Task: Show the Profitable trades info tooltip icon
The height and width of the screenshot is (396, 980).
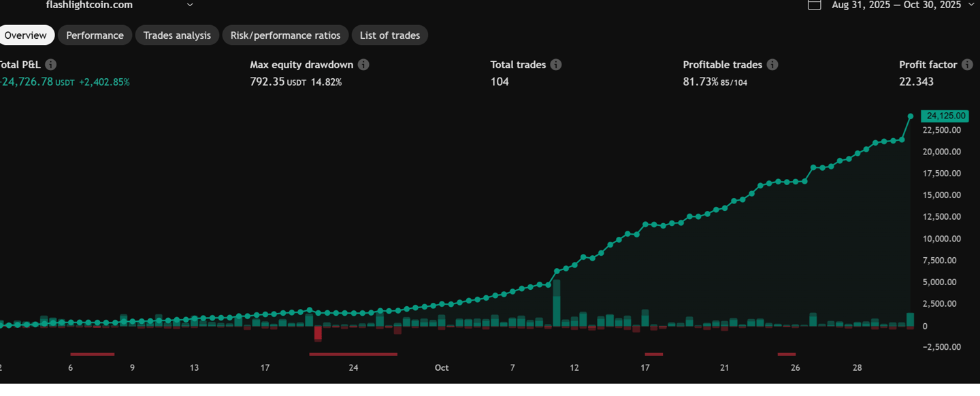Action: point(772,65)
